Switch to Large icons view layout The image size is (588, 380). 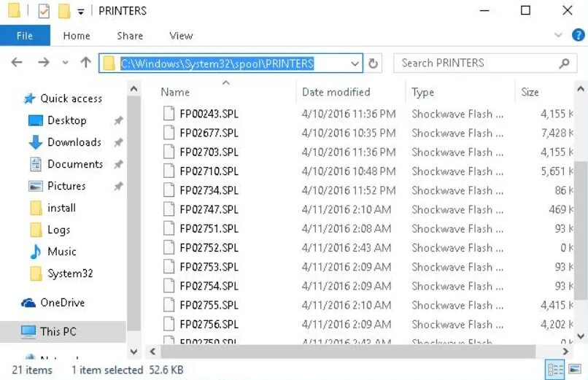pos(575,369)
